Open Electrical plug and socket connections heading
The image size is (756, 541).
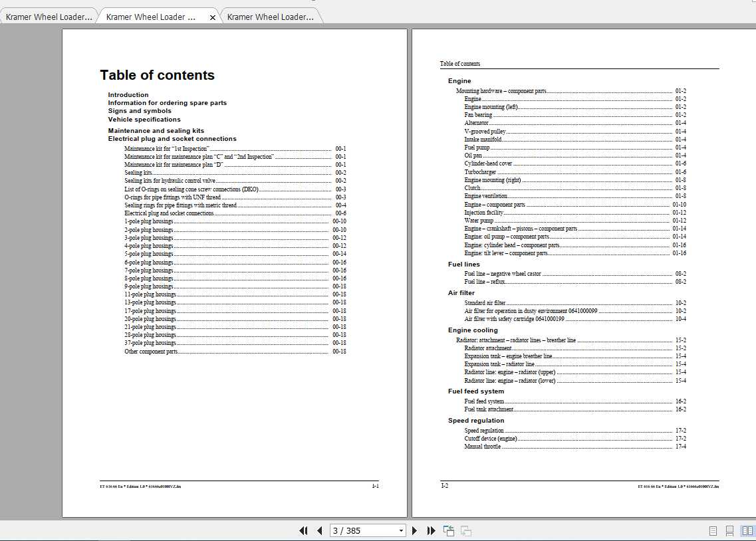[x=172, y=139]
